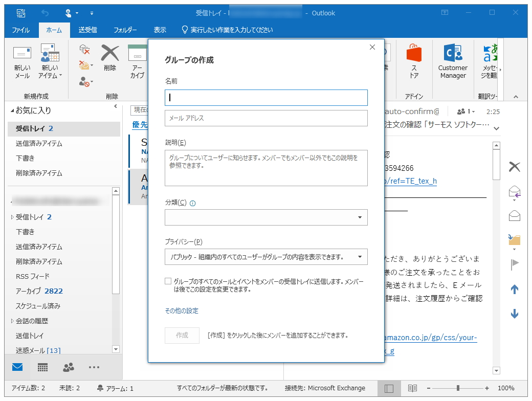Image resolution: width=532 pixels, height=401 pixels.
Task: Open the ストア icon in the ribbon
Action: pos(414,61)
